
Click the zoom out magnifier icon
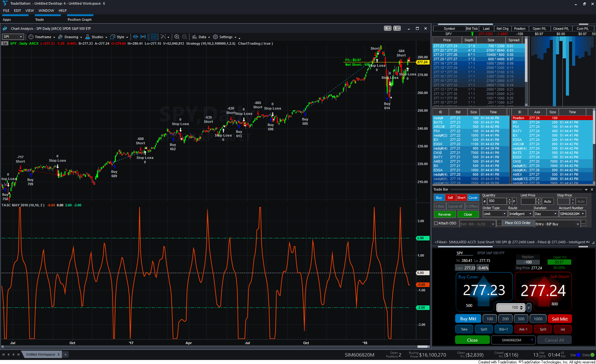coord(184,37)
